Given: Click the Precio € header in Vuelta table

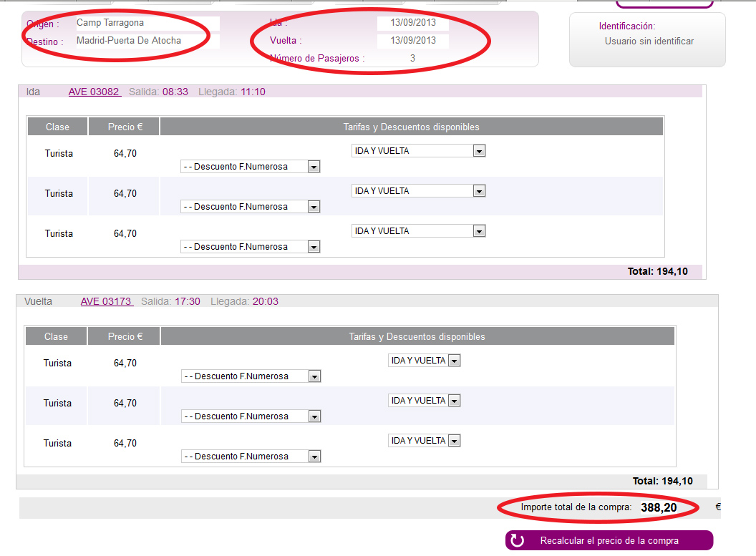Looking at the screenshot, I should point(125,336).
